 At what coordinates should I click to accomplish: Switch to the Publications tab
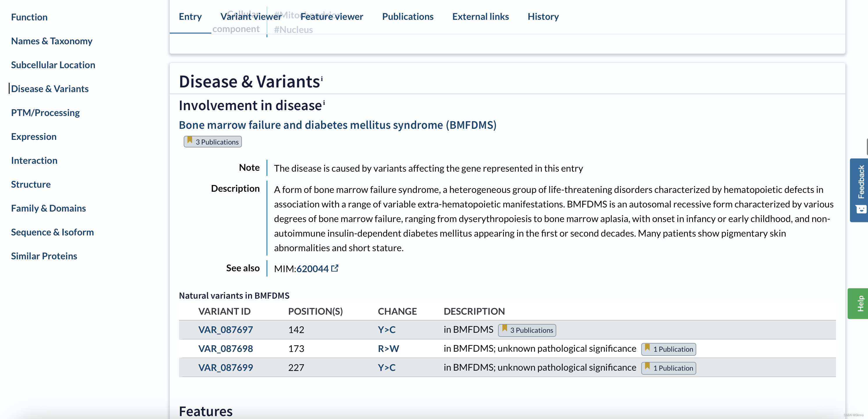pos(408,17)
